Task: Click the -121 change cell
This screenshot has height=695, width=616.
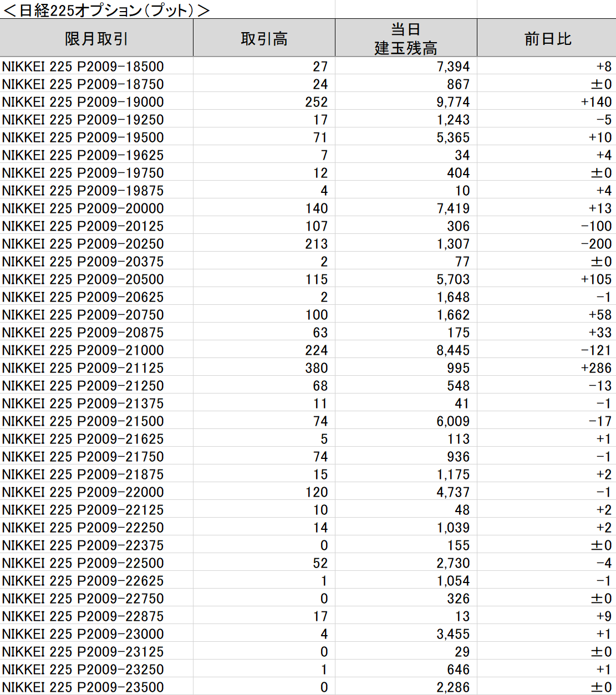Action: coord(547,350)
